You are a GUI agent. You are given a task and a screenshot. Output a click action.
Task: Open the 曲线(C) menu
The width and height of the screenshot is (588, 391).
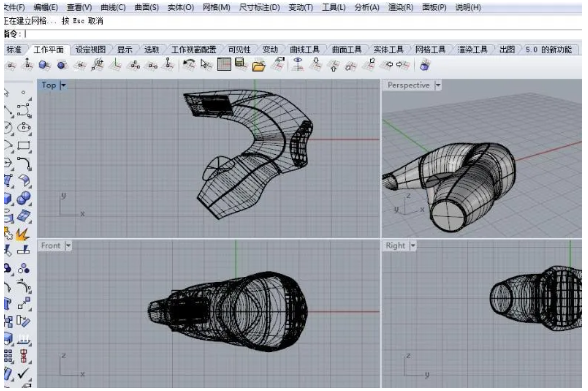(x=113, y=7)
